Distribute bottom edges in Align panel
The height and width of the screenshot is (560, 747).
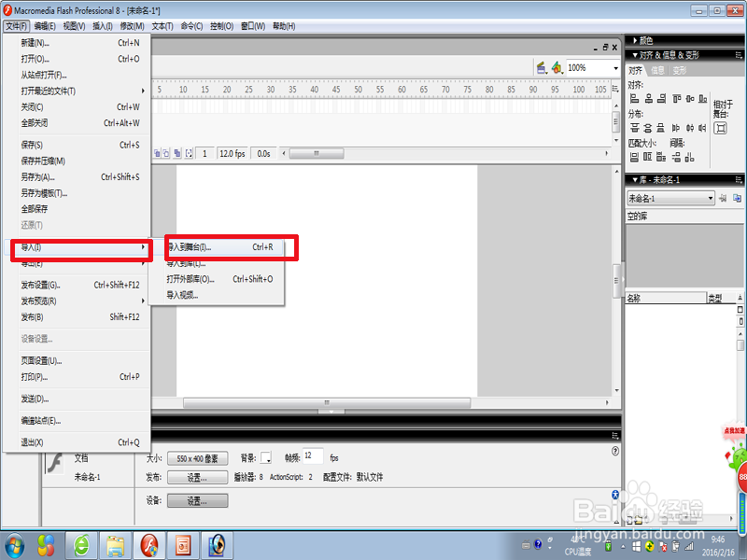pos(660,128)
